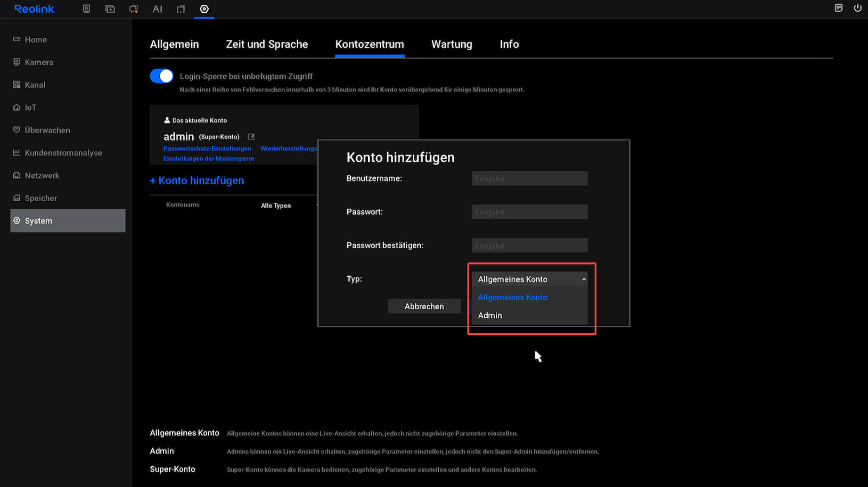Screen dimensions: 868x487
Task: Click the Benutzername input field
Action: point(529,178)
